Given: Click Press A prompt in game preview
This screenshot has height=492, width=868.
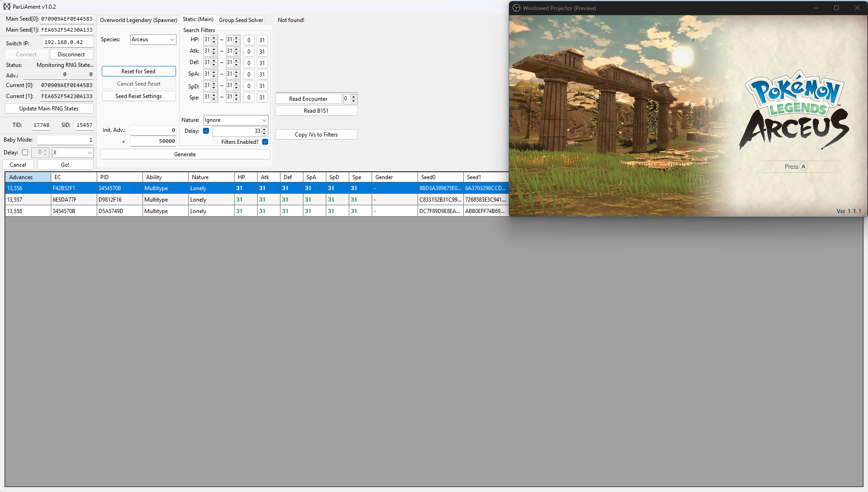Looking at the screenshot, I should tap(796, 167).
